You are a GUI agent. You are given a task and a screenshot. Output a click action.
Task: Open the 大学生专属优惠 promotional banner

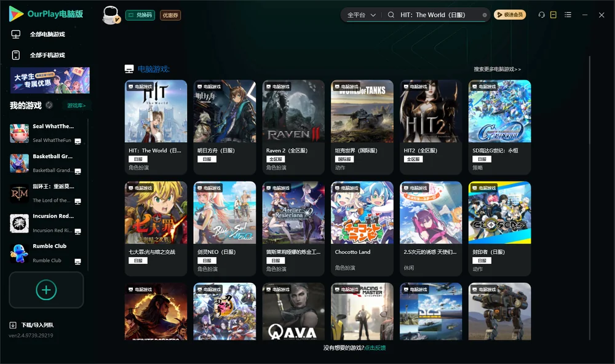[50, 80]
